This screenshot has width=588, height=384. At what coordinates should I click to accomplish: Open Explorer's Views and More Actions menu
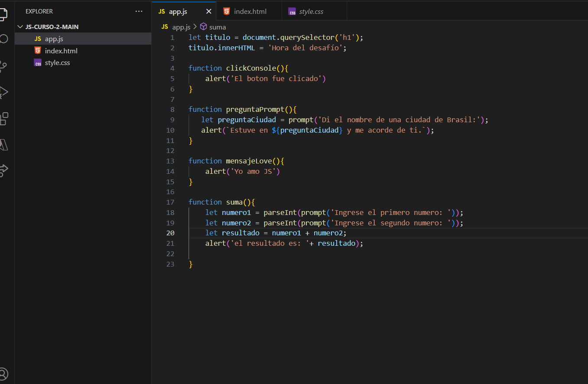(139, 11)
